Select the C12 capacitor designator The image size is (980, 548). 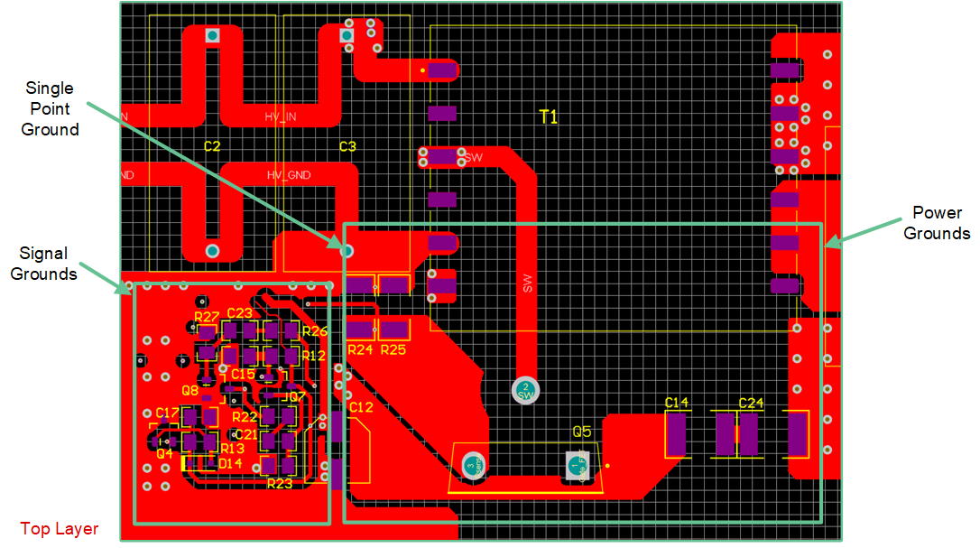pos(360,407)
